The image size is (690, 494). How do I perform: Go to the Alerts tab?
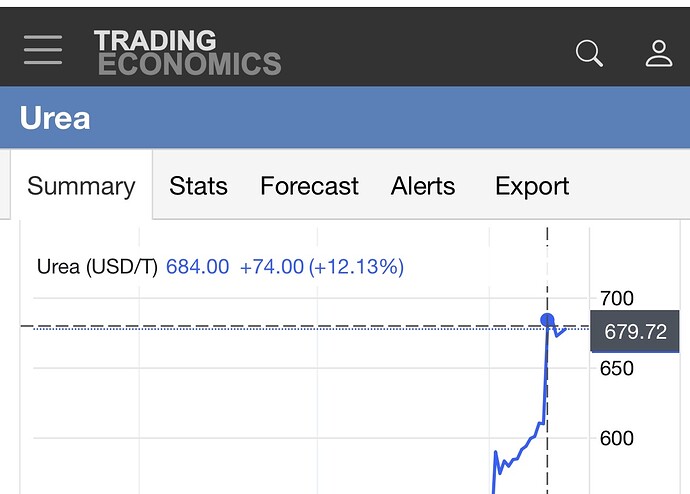pyautogui.click(x=423, y=186)
